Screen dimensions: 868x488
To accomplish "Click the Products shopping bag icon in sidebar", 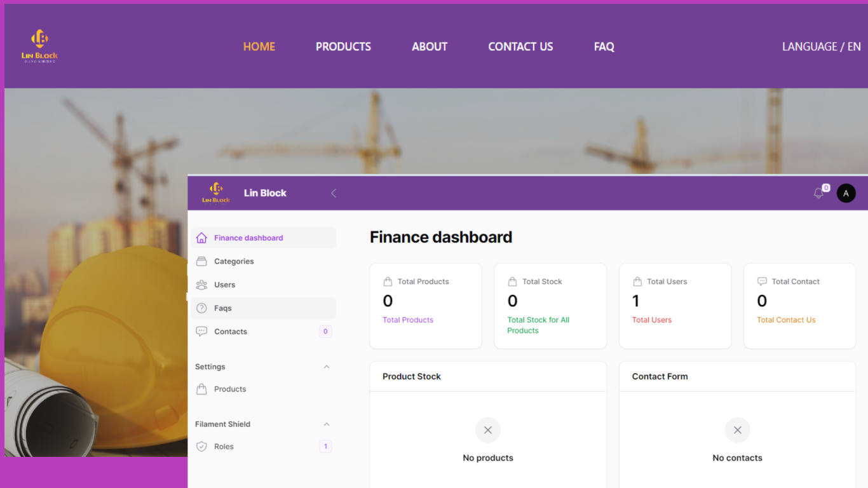I will [201, 389].
